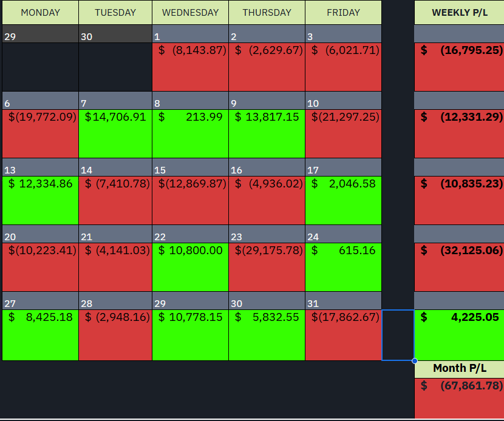Select the date cell labeled 15

(190, 167)
